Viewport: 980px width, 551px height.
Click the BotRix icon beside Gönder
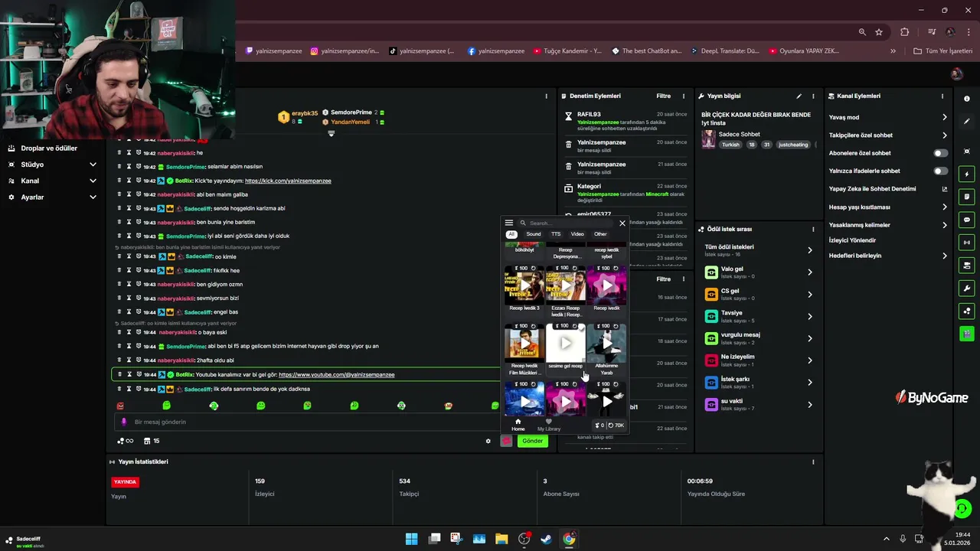click(x=506, y=441)
